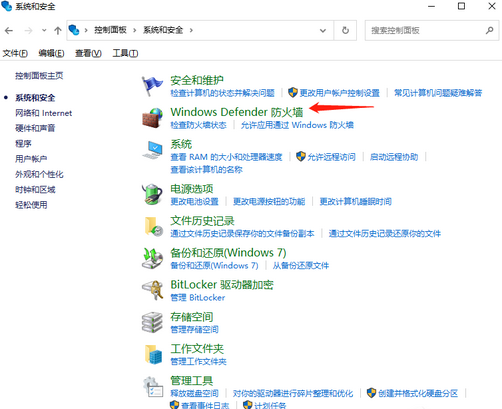The height and width of the screenshot is (409, 502).
Task: Go back with the left arrow button
Action: [x=9, y=31]
